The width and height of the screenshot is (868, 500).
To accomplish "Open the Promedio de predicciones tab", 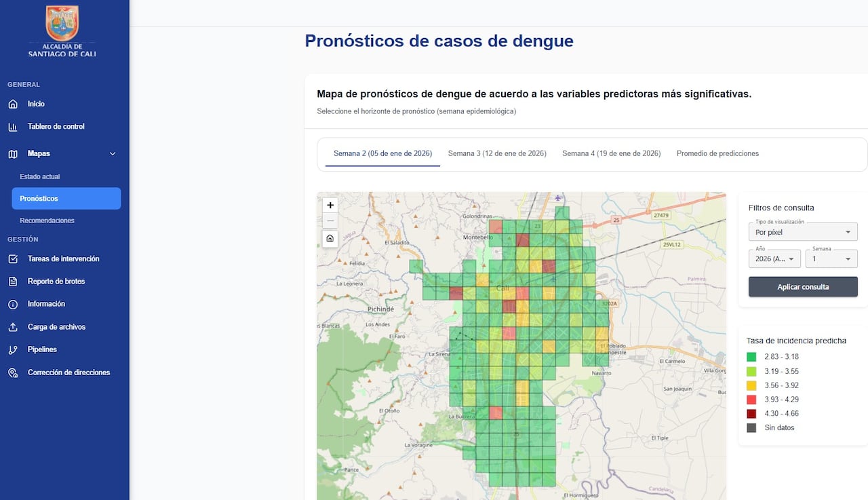I will (x=717, y=154).
